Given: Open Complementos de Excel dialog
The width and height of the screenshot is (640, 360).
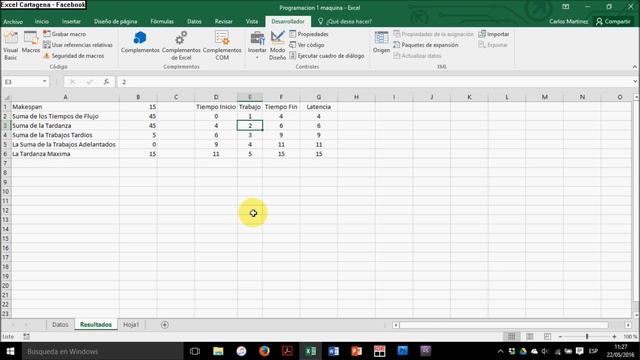Looking at the screenshot, I should coord(181,46).
